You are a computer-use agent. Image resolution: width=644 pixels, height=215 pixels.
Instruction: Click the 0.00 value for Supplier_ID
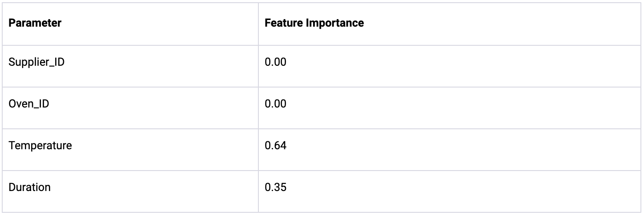275,62
